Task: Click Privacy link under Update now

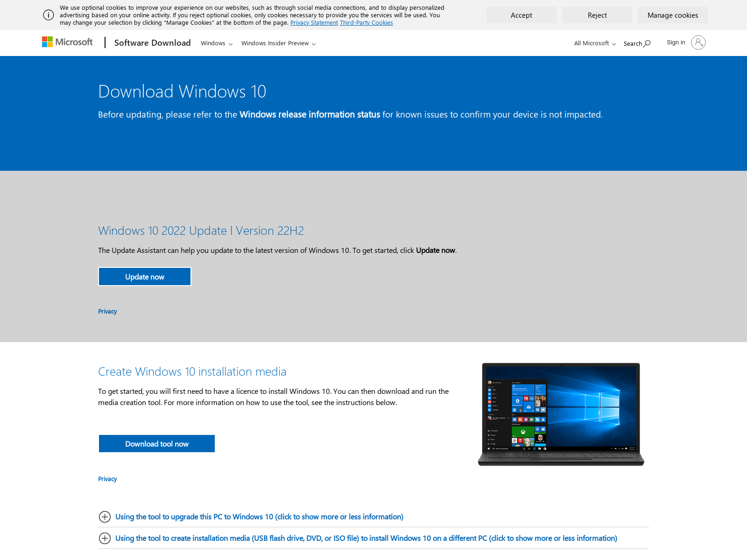Action: coord(107,311)
